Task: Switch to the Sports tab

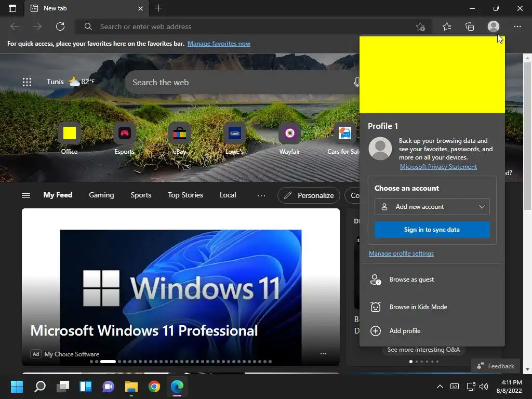Action: [141, 195]
